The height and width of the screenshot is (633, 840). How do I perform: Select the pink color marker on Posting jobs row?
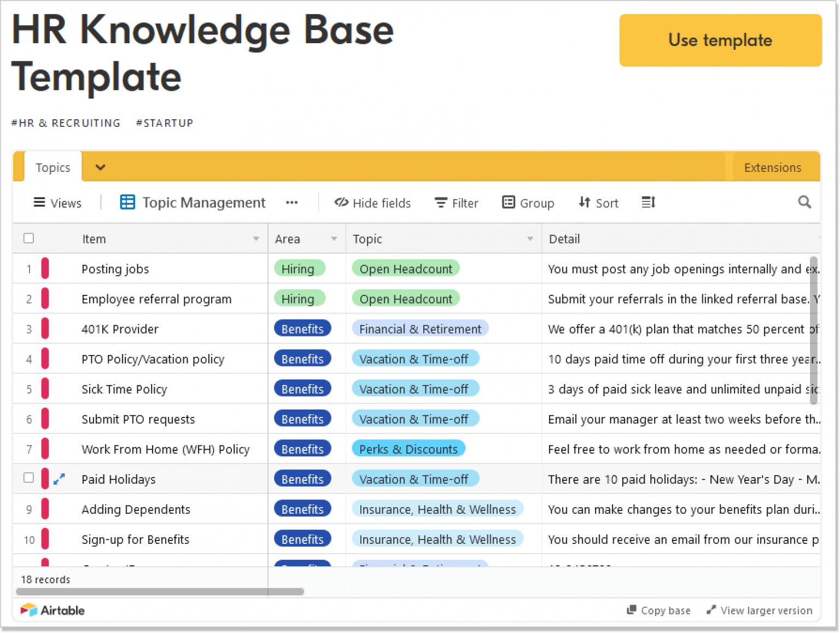pyautogui.click(x=45, y=269)
